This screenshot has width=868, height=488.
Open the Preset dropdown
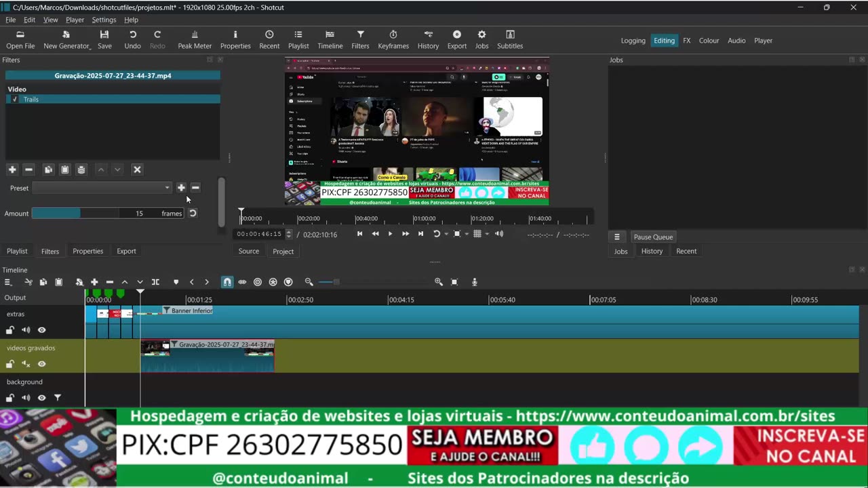pyautogui.click(x=102, y=188)
